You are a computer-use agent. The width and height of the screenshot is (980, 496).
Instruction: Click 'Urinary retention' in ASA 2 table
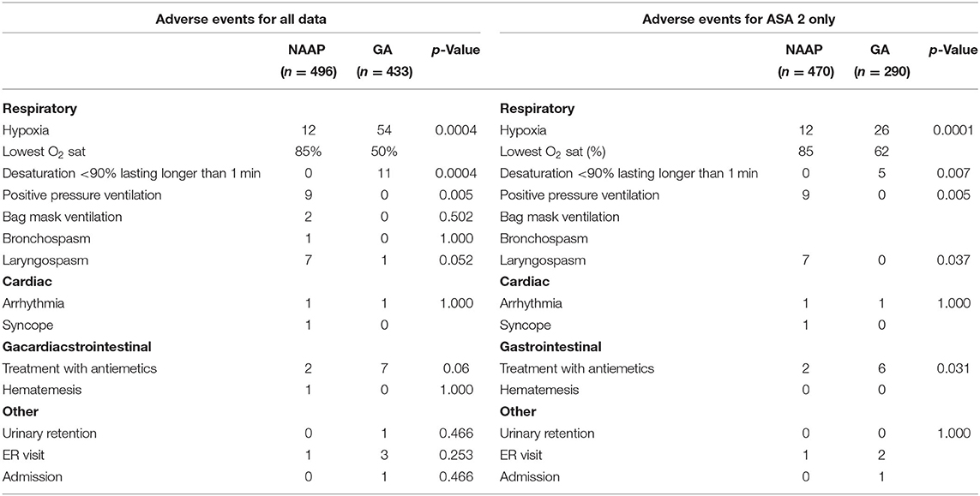[x=547, y=433]
